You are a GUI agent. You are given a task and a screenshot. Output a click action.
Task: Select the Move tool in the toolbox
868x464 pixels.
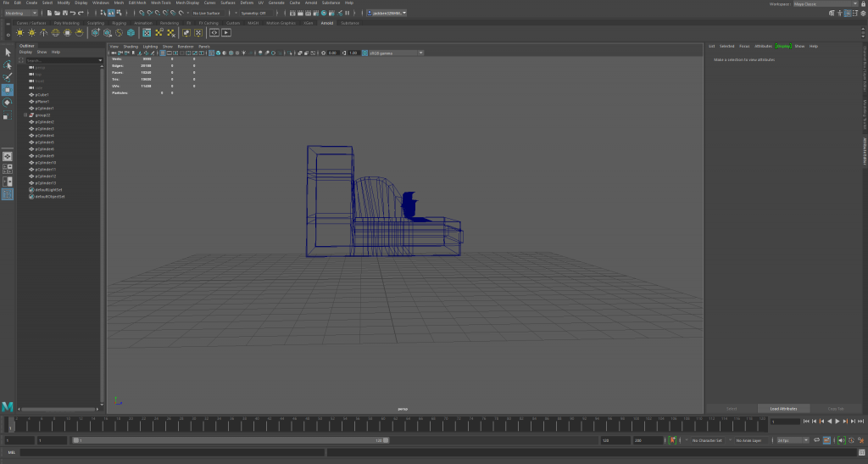[x=8, y=89]
